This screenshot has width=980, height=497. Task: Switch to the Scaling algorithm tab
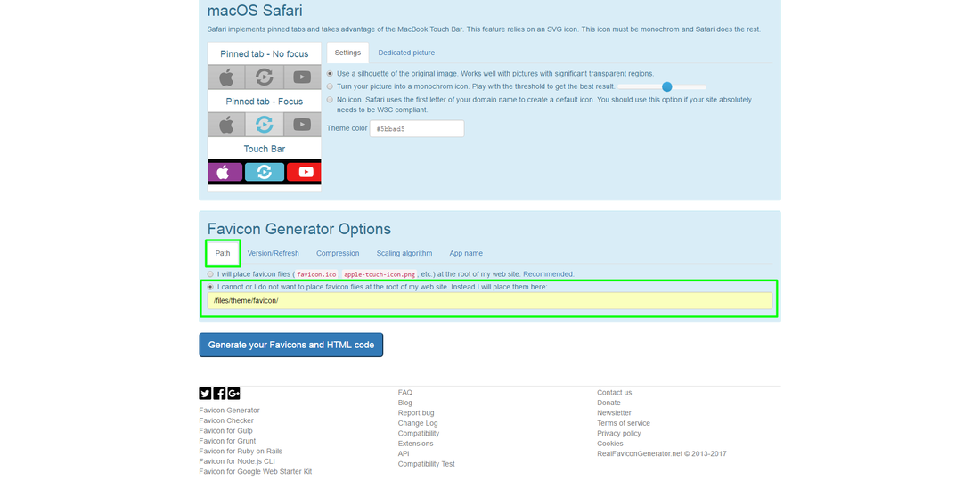(404, 253)
